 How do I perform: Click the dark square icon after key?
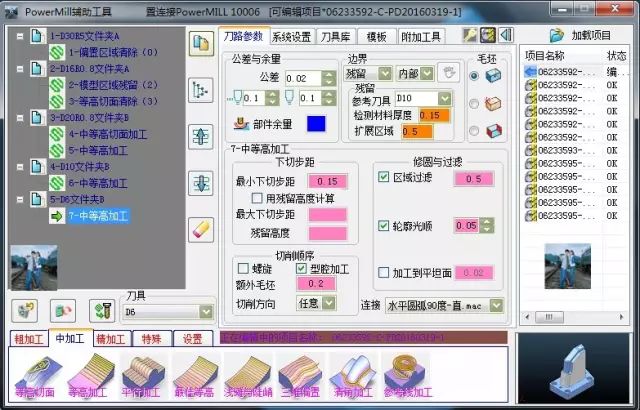coord(488,35)
